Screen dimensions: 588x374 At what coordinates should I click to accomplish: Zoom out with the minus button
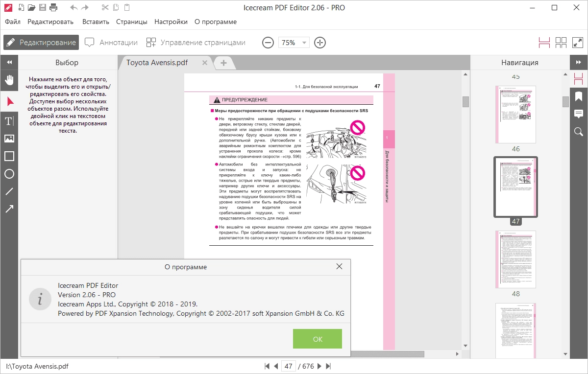click(x=268, y=43)
